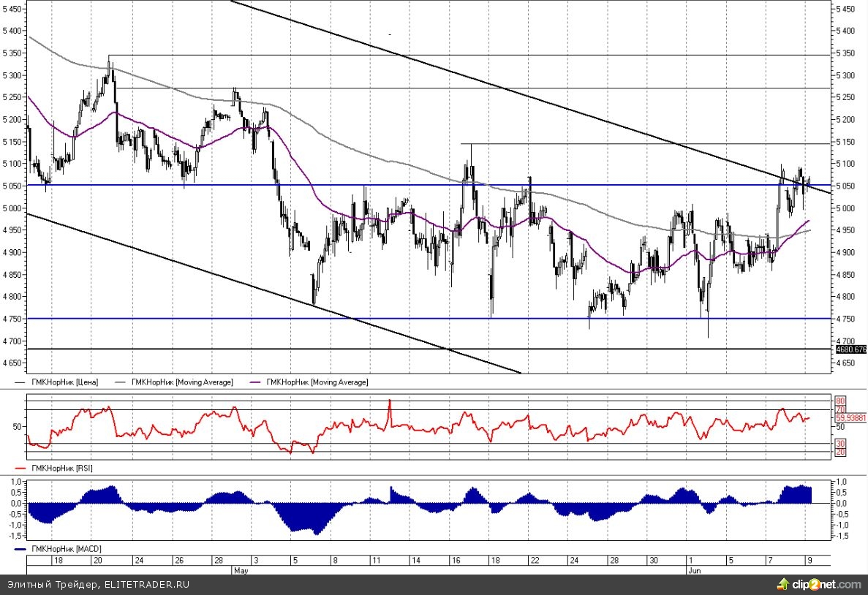Image resolution: width=868 pixels, height=595 pixels.
Task: Select the ГМКНорНик [Цена] legend entry
Action: pos(64,382)
